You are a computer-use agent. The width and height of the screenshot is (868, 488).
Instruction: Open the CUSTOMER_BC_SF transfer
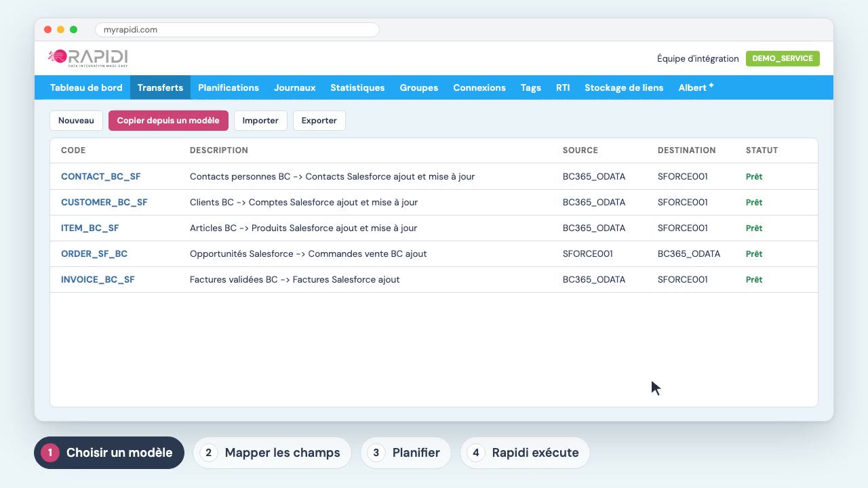pyautogui.click(x=104, y=202)
